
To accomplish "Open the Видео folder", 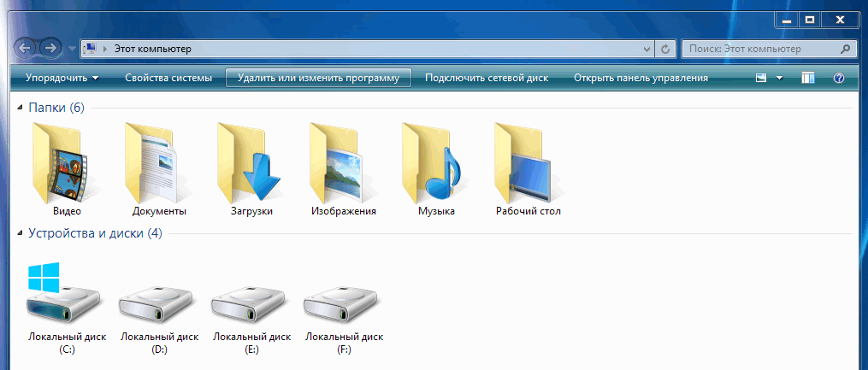I will (x=67, y=168).
